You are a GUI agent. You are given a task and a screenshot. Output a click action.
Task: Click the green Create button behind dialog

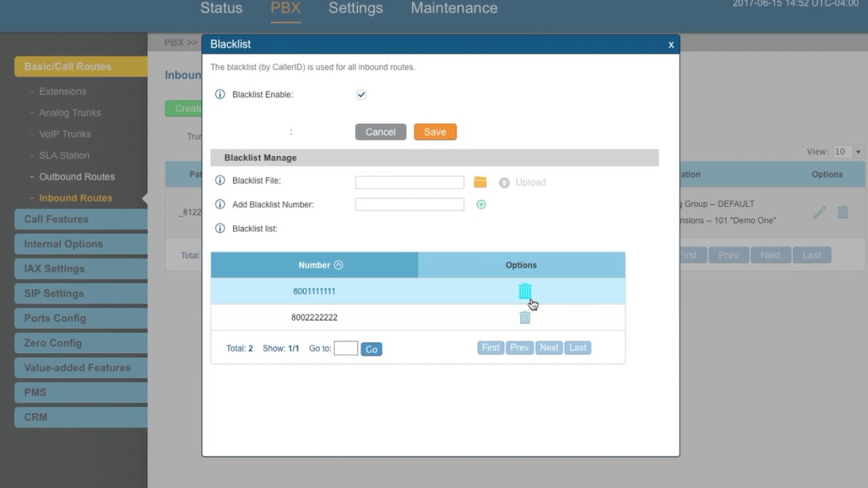pyautogui.click(x=184, y=108)
